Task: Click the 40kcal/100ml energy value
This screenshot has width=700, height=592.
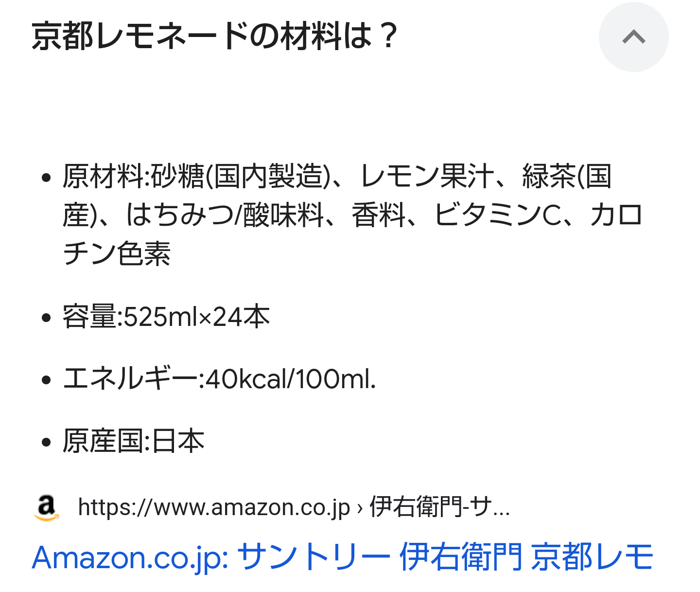Action: click(x=290, y=379)
